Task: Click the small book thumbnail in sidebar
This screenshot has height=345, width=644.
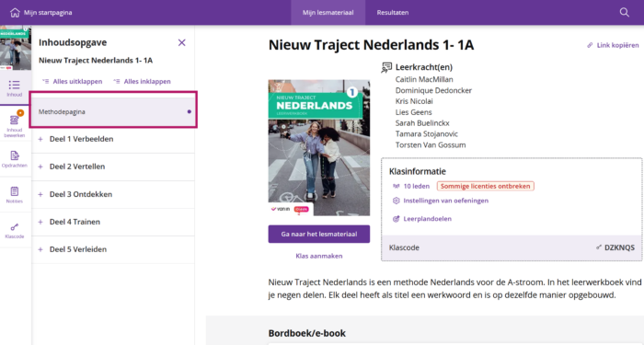Action: point(16,47)
